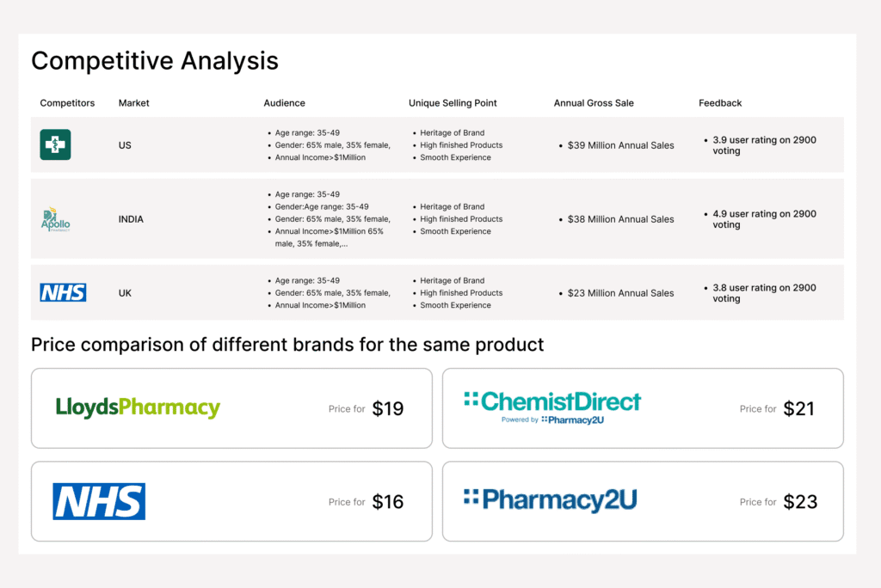Click the $21 price for ChemistDirect
The width and height of the screenshot is (881, 588).
[798, 409]
